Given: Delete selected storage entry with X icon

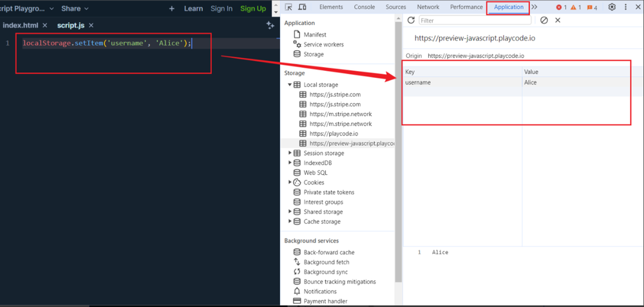Looking at the screenshot, I should 558,21.
